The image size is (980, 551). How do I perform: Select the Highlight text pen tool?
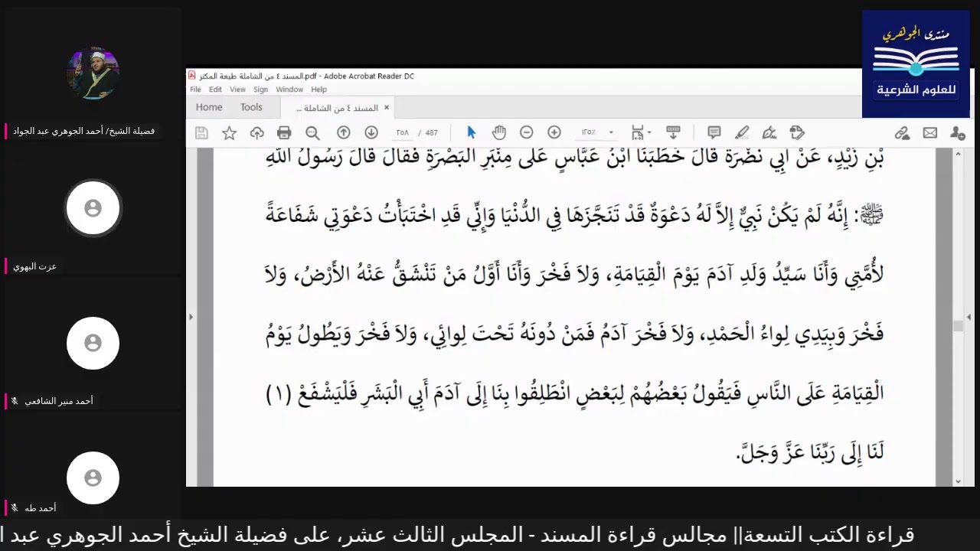(x=742, y=132)
